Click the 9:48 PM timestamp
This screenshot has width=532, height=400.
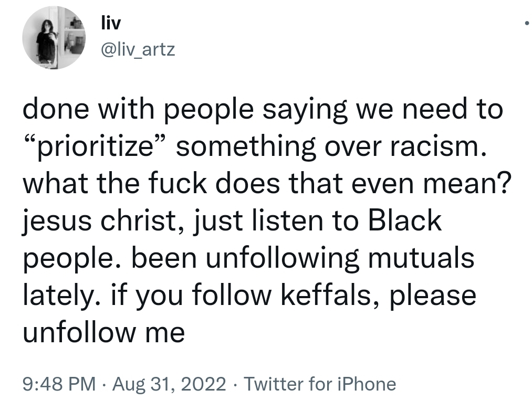(59, 384)
